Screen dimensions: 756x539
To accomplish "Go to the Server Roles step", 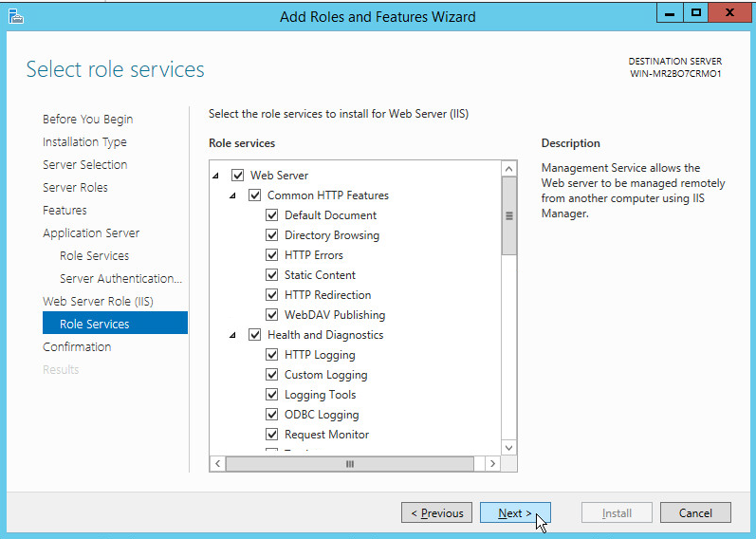I will [75, 188].
